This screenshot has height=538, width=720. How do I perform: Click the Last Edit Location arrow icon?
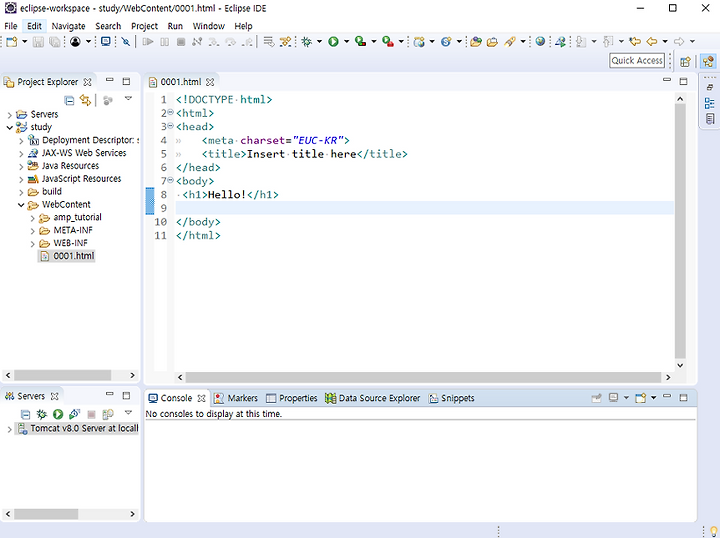point(635,42)
